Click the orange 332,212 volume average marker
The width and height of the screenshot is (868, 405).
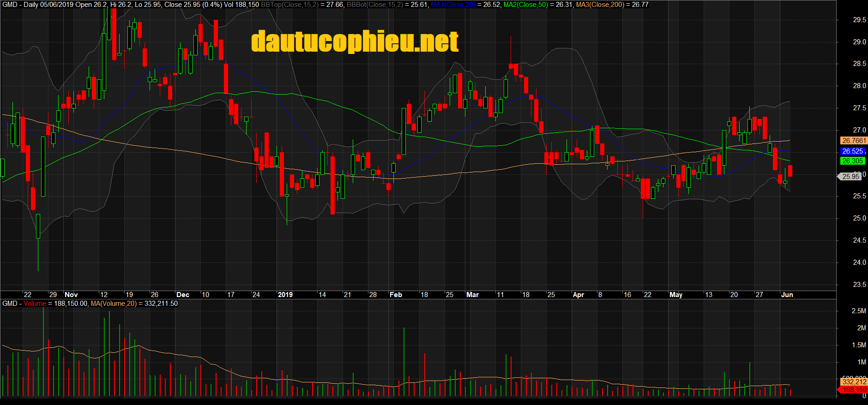click(854, 382)
